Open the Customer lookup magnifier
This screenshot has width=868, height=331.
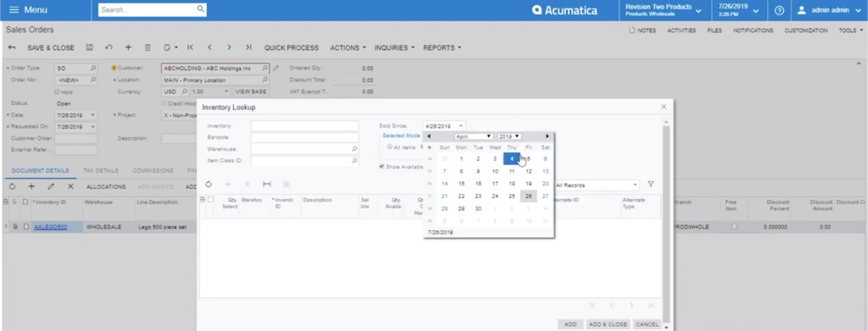pyautogui.click(x=265, y=69)
